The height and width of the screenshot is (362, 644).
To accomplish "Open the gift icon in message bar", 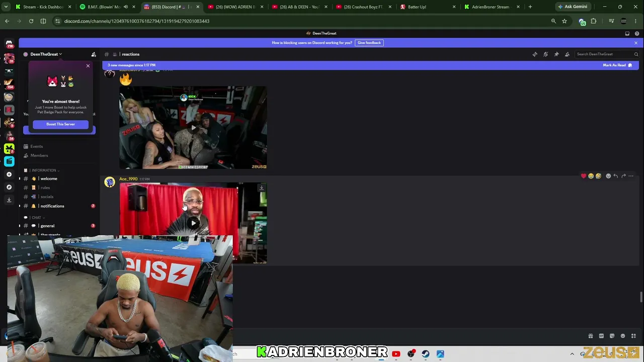I will pyautogui.click(x=591, y=336).
